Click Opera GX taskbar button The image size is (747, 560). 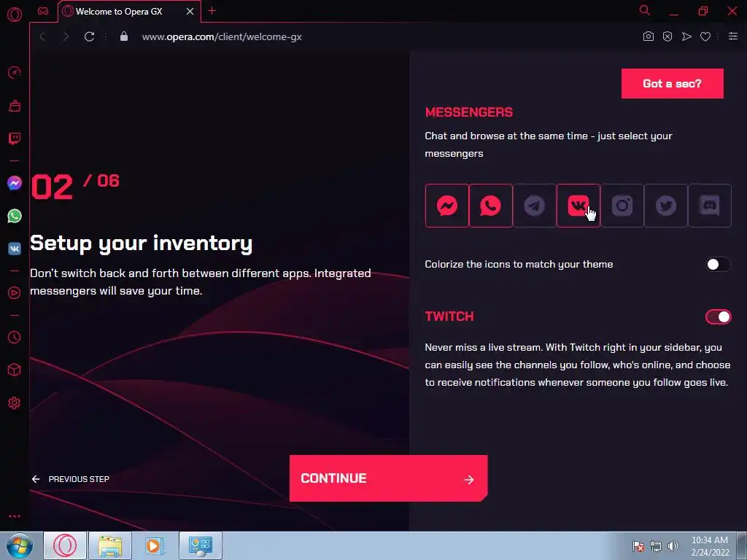pos(65,545)
